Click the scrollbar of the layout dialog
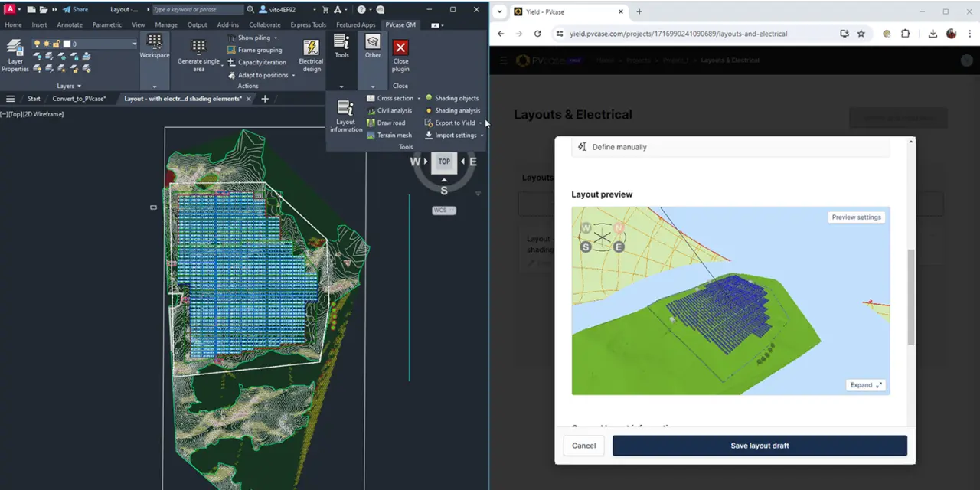 (x=910, y=297)
